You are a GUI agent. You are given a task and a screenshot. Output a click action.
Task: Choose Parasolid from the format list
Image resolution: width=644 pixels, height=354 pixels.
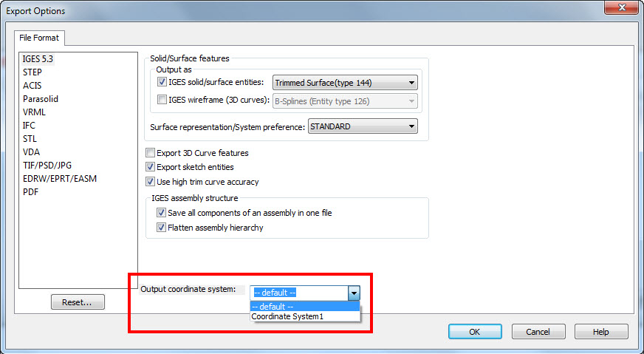point(41,99)
